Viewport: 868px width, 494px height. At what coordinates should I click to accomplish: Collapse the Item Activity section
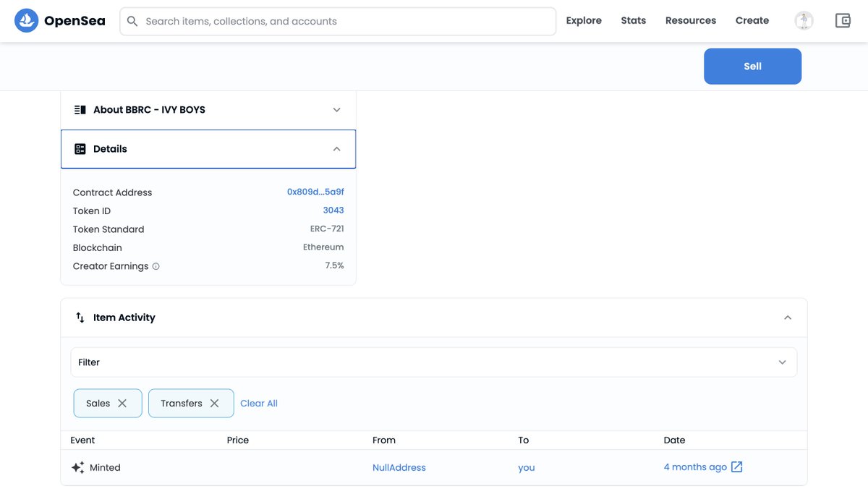[434, 318]
